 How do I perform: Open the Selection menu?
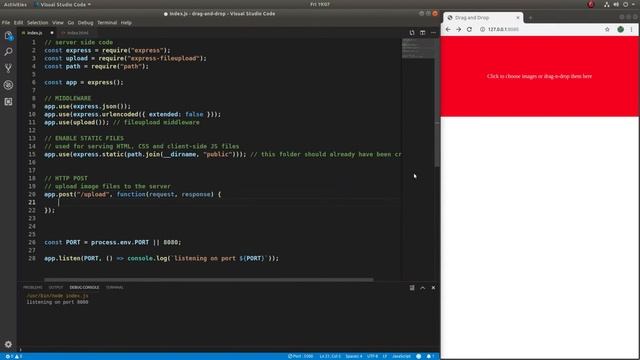(x=38, y=23)
